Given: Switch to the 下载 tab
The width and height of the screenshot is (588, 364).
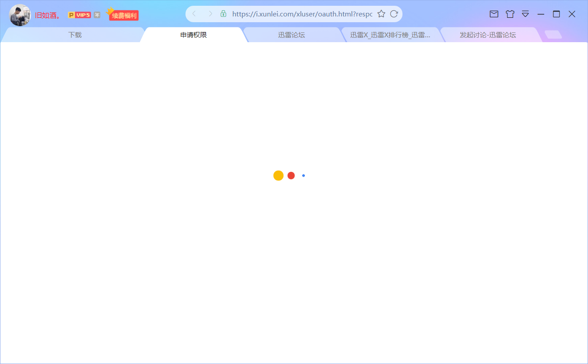Looking at the screenshot, I should (x=75, y=34).
